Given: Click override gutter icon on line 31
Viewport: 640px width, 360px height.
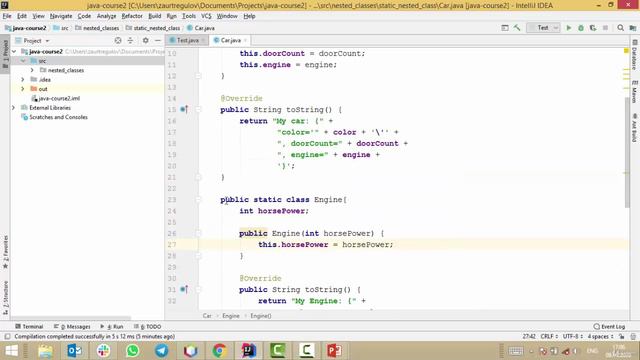Looking at the screenshot, I should [184, 289].
